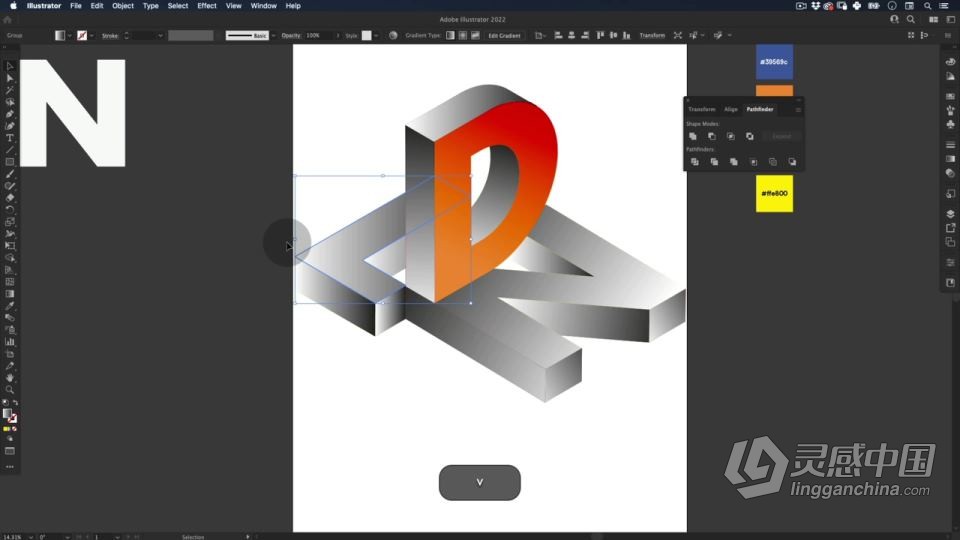
Task: Select the Column Graph tool
Action: (x=10, y=342)
